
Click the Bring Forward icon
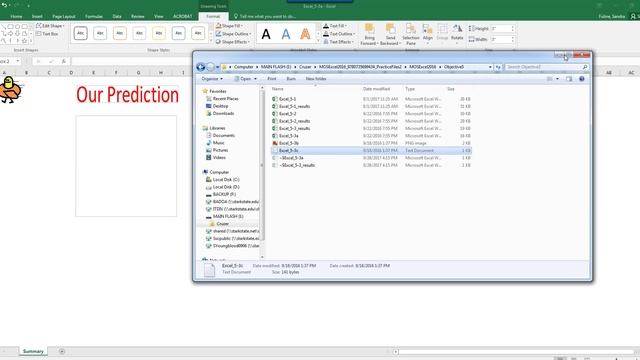click(x=369, y=29)
